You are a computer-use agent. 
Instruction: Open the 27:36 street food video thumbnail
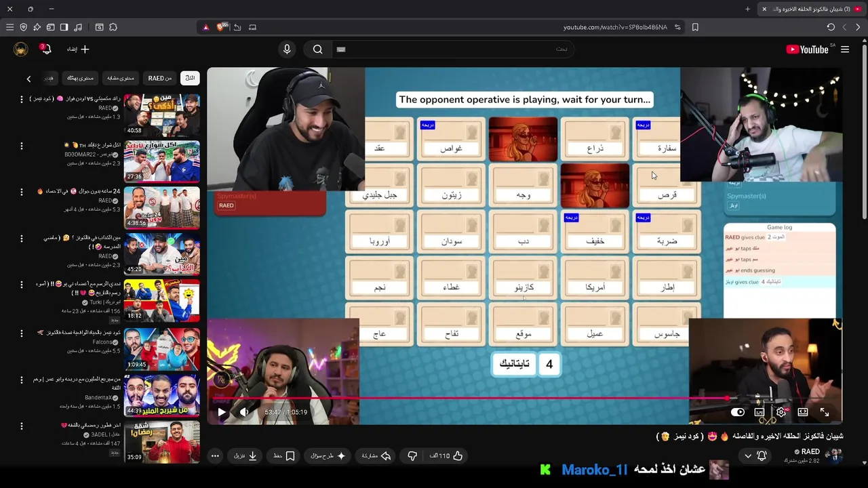[x=162, y=161]
